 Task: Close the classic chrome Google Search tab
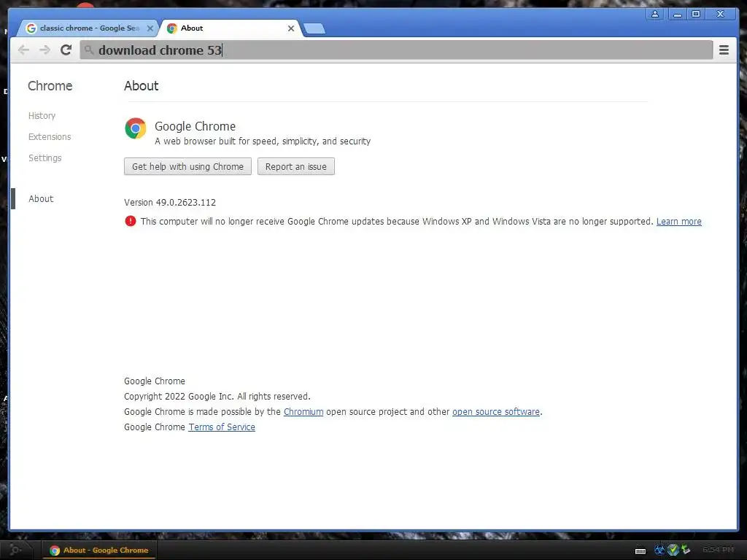click(x=150, y=28)
